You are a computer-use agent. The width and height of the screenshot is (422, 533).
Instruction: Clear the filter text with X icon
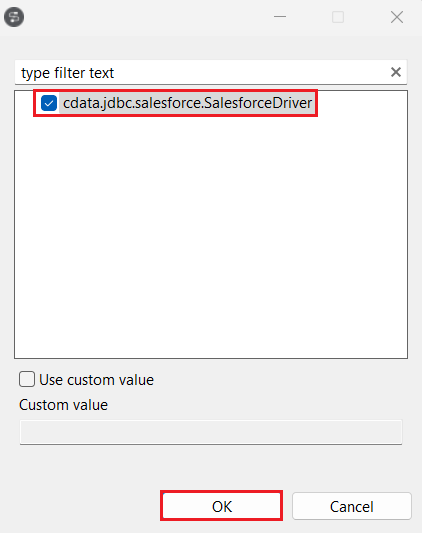(395, 72)
